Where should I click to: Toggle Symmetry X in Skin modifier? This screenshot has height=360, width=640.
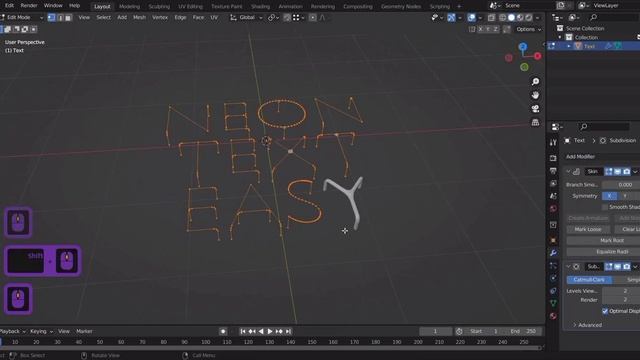point(609,196)
